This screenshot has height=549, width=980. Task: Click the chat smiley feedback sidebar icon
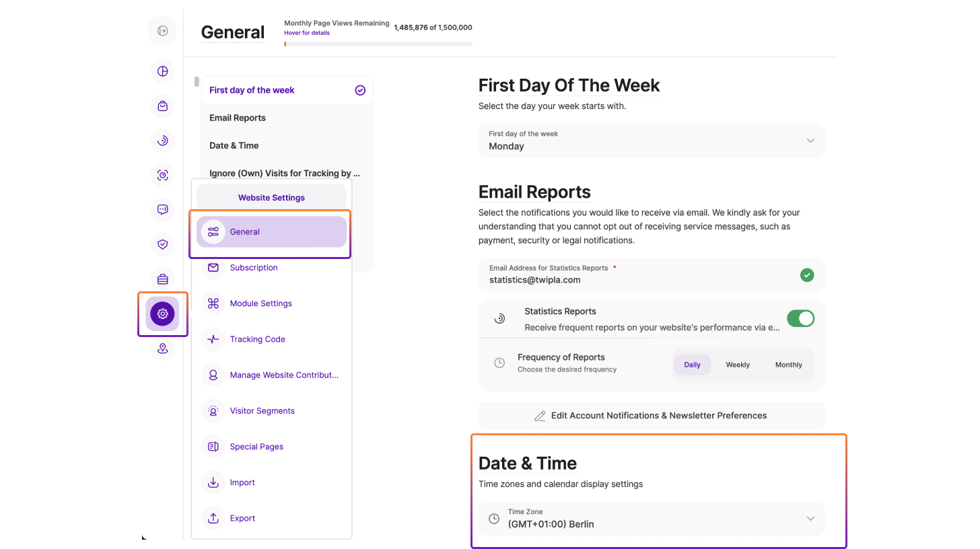coord(162,209)
